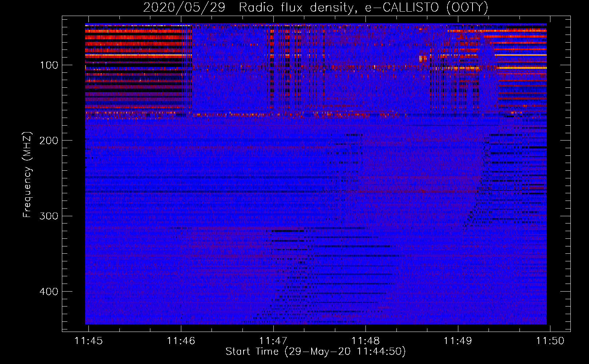Image resolution: width=589 pixels, height=364 pixels.
Task: Select the 200 frequency axis label
Action: coord(49,141)
